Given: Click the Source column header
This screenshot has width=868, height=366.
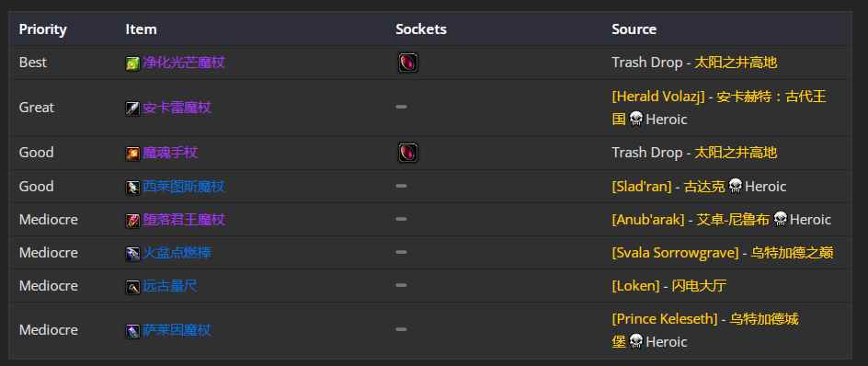Looking at the screenshot, I should point(634,29).
